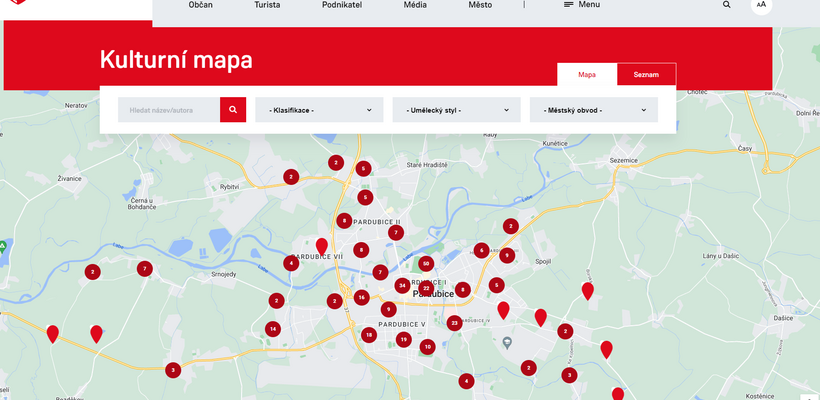Switch to the Mapa tab
This screenshot has width=820, height=400.
tap(587, 75)
